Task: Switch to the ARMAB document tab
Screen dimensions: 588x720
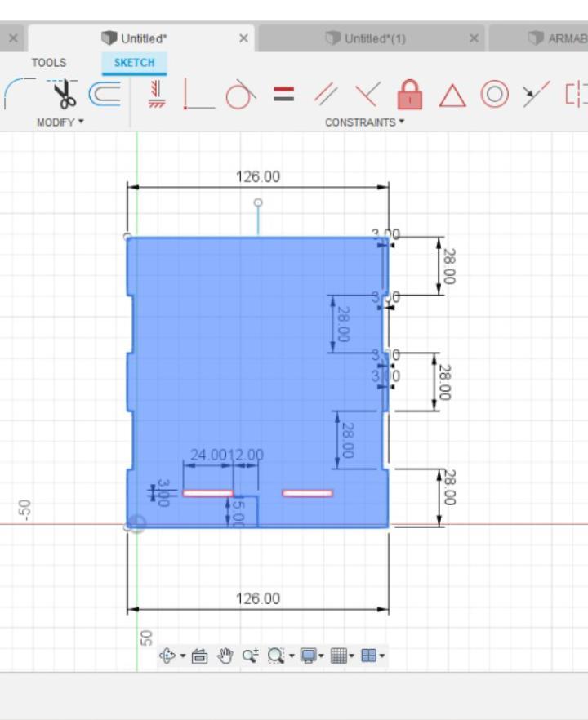Action: tap(538, 38)
